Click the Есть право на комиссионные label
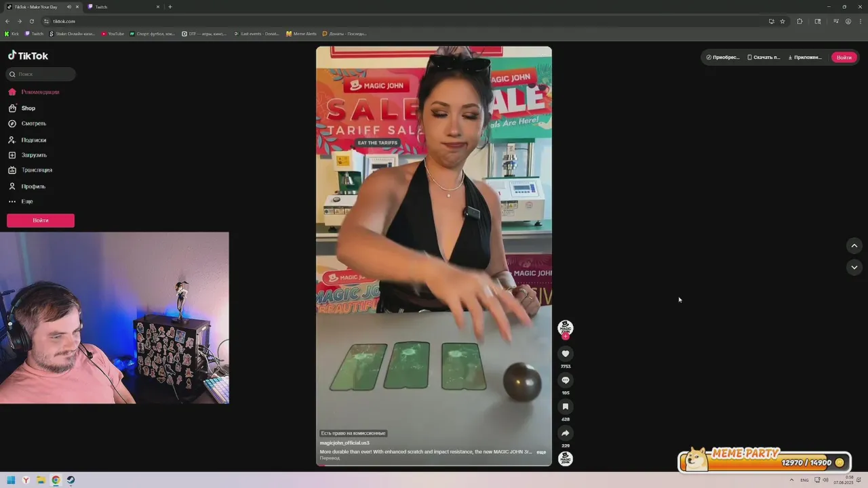 353,433
